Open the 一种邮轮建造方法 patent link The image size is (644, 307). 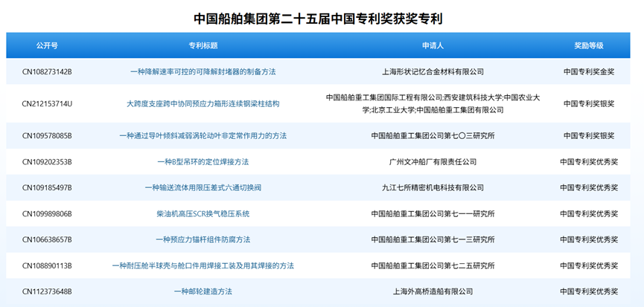pos(203,291)
